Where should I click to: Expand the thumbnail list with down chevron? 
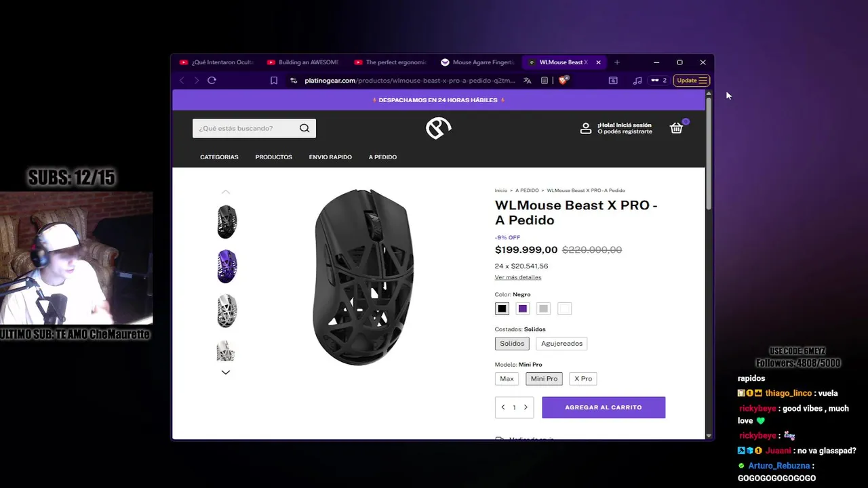[226, 372]
